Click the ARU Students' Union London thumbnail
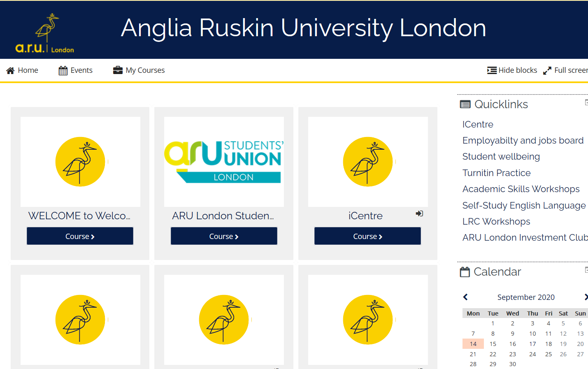The height and width of the screenshot is (369, 588). [224, 162]
